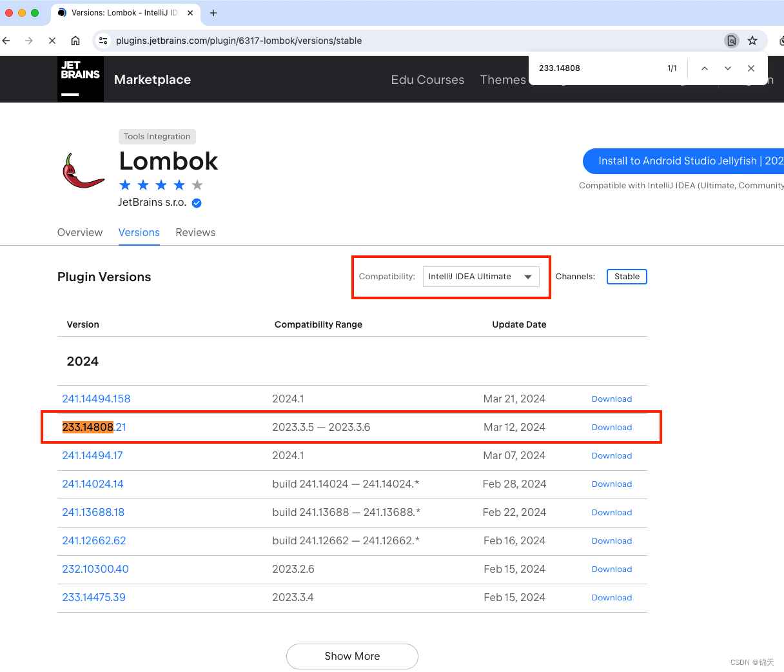
Task: Click the JetBrains logo
Action: [81, 79]
